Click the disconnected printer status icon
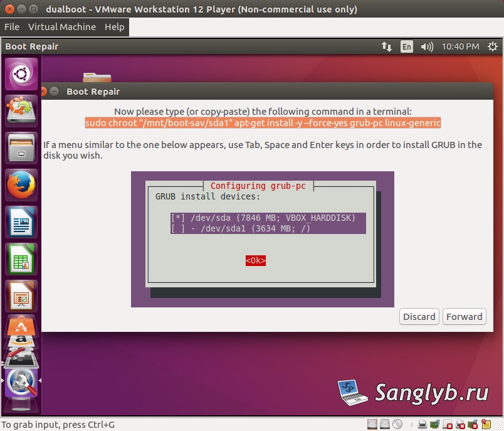This screenshot has width=504, height=431. coord(460,425)
